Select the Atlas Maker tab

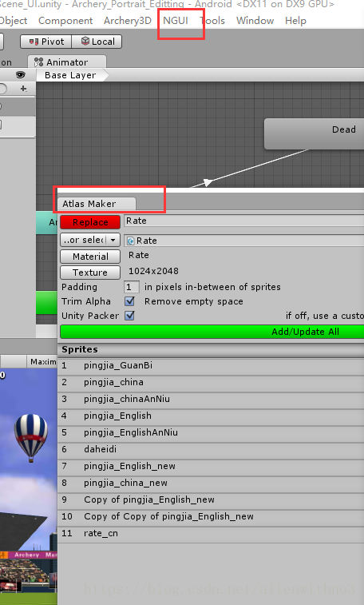(97, 204)
